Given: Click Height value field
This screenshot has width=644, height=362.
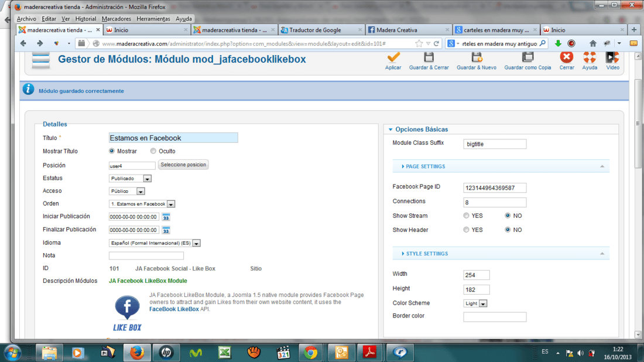Looking at the screenshot, I should pos(477,290).
